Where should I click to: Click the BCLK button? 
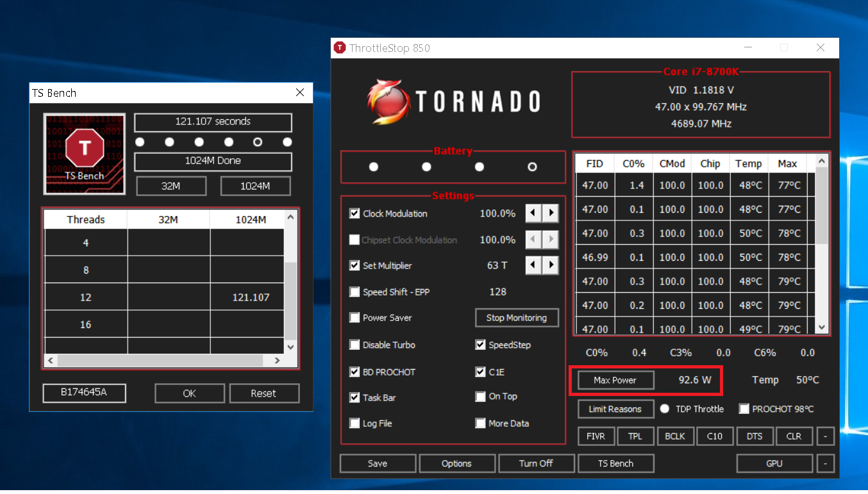click(x=675, y=436)
